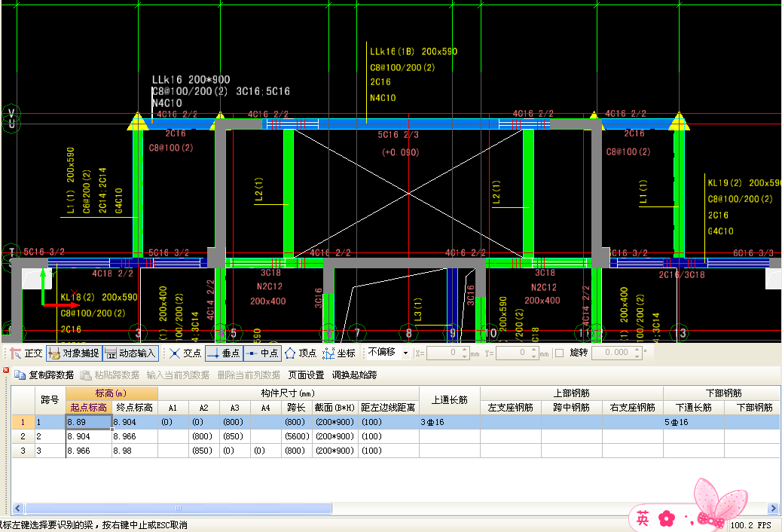This screenshot has width=782, height=532.
Task: Click the 下通长筋 column header
Action: click(694, 408)
